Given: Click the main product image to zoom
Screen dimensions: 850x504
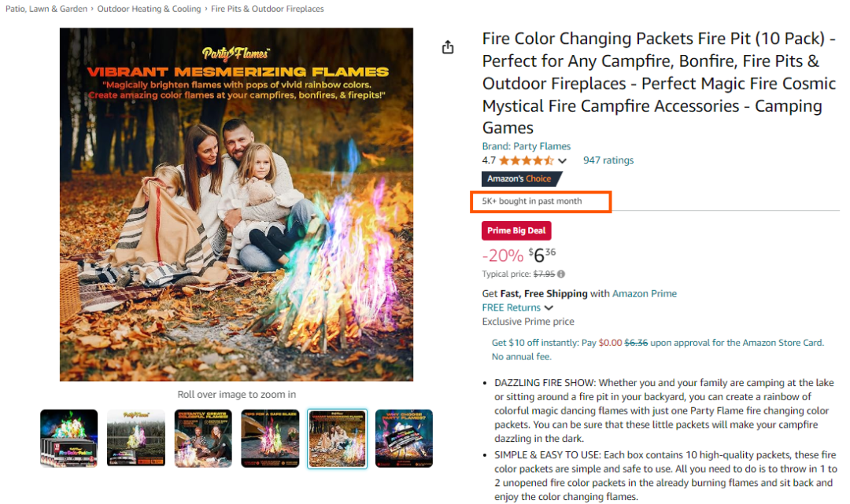Looking at the screenshot, I should (236, 204).
